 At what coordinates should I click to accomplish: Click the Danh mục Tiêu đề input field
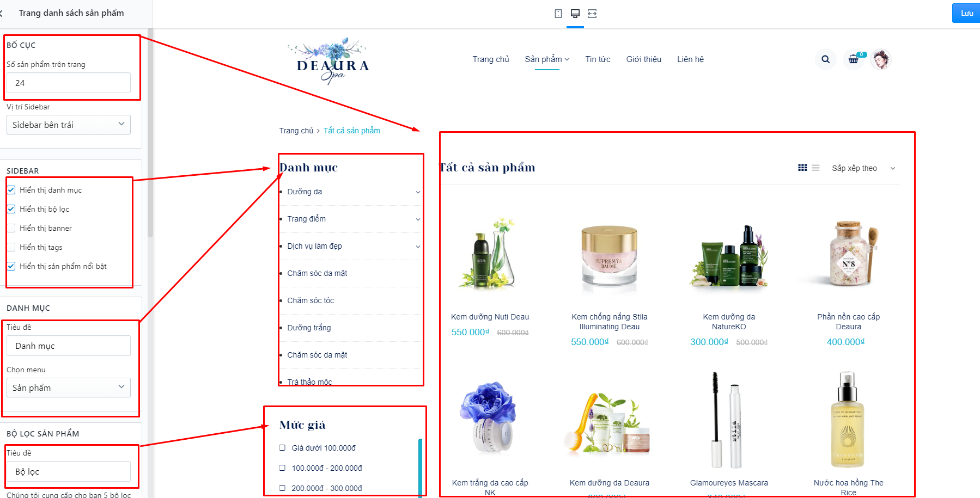coord(69,346)
